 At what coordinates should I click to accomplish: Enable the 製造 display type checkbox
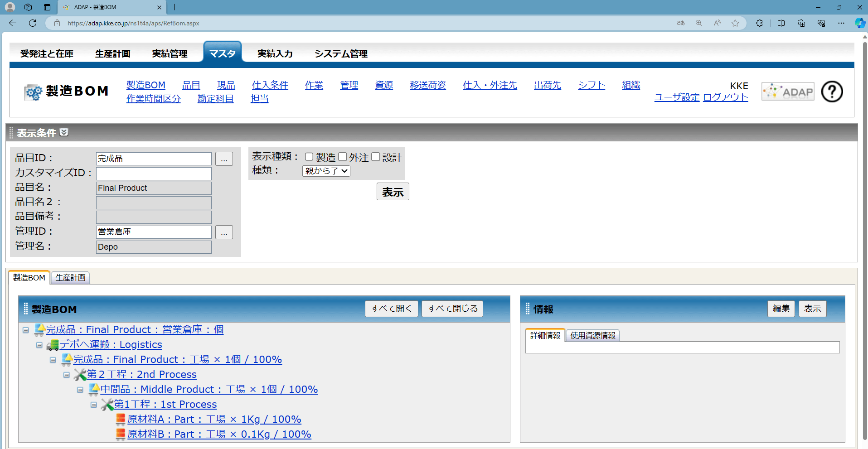309,157
